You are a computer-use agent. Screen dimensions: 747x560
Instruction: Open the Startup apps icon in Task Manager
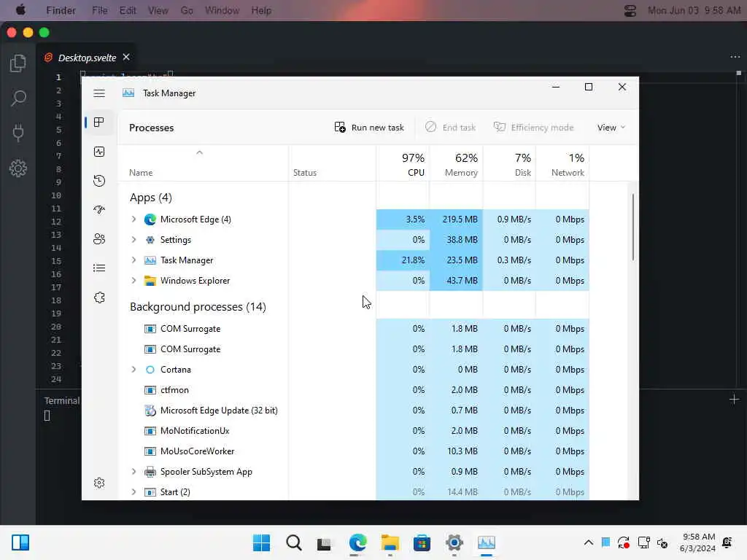(x=99, y=209)
